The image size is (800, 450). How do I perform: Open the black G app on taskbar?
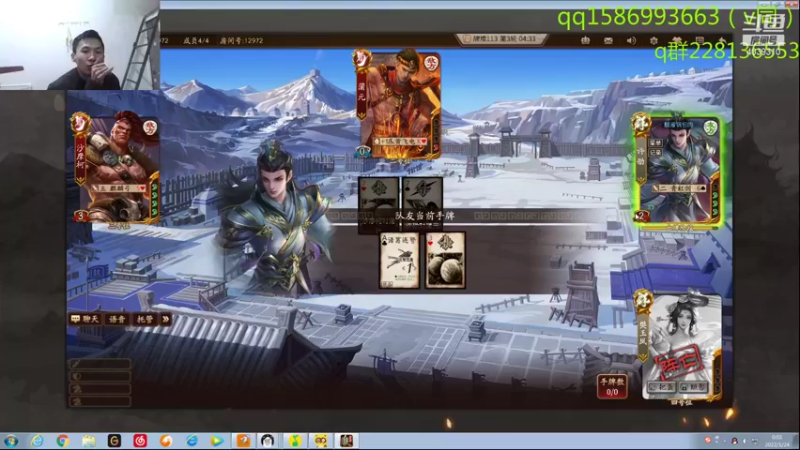[114, 441]
